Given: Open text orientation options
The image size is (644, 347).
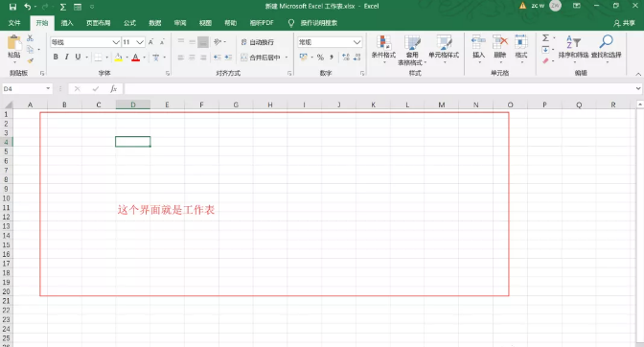Looking at the screenshot, I should pyautogui.click(x=218, y=41).
